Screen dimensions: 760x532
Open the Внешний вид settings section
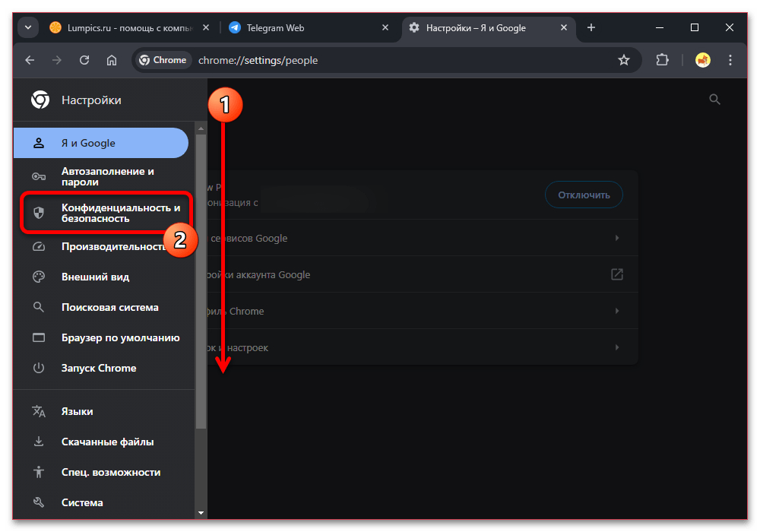click(x=95, y=277)
